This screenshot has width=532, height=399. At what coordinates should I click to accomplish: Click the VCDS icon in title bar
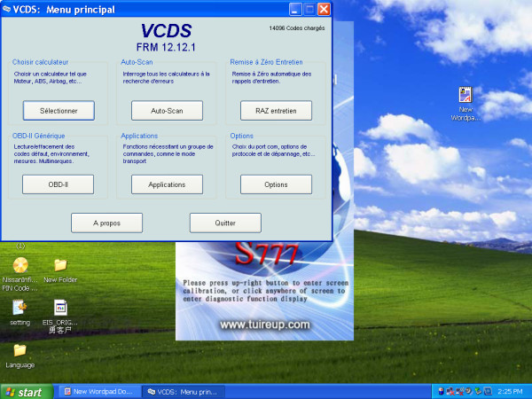tap(8, 9)
